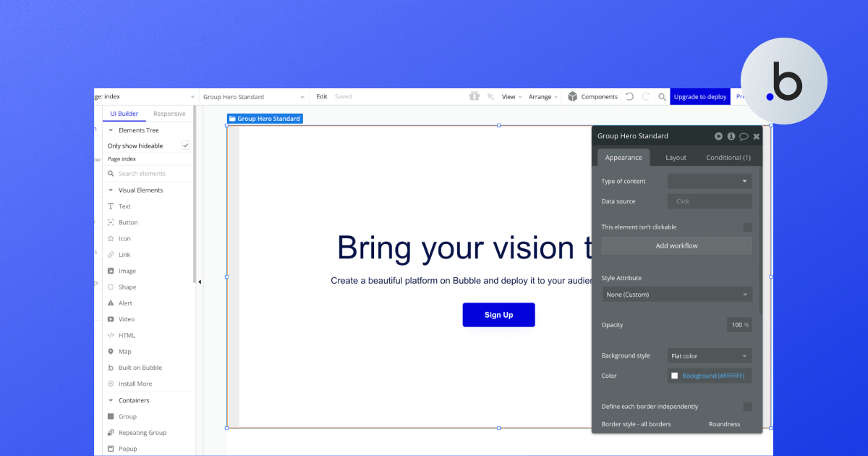Open the Components library
The image size is (868, 456).
598,96
